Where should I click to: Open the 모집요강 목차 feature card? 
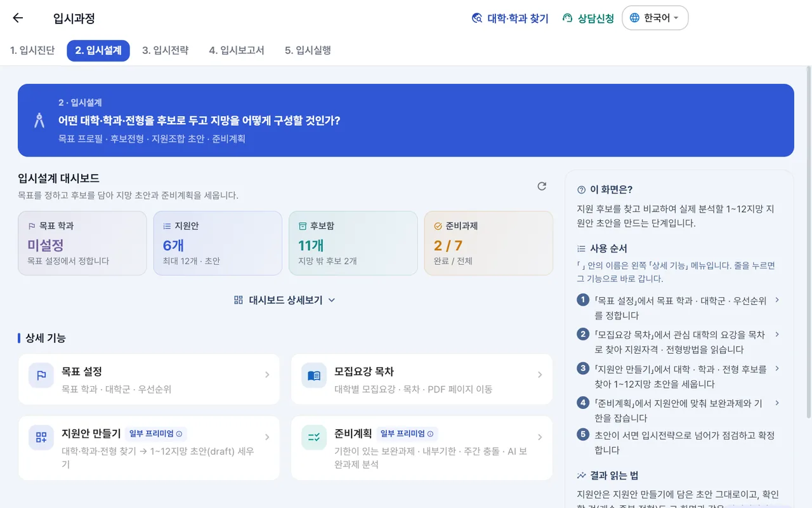[x=422, y=379]
